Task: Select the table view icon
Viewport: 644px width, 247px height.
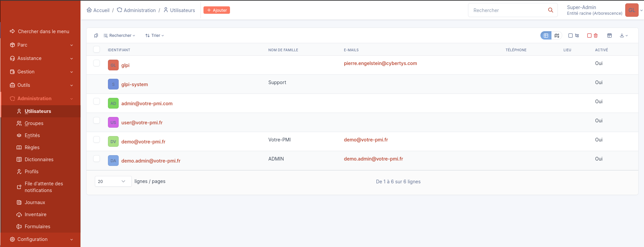Action: (x=546, y=36)
